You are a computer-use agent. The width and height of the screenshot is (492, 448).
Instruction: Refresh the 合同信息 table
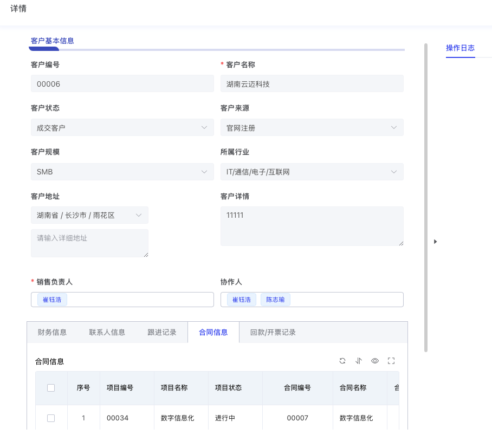pyautogui.click(x=342, y=361)
